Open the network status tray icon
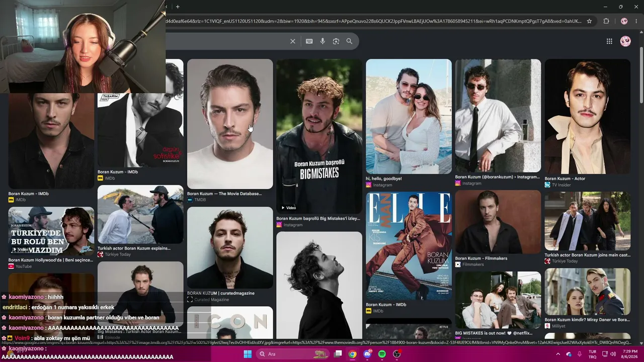The width and height of the screenshot is (644, 362). [x=604, y=354]
